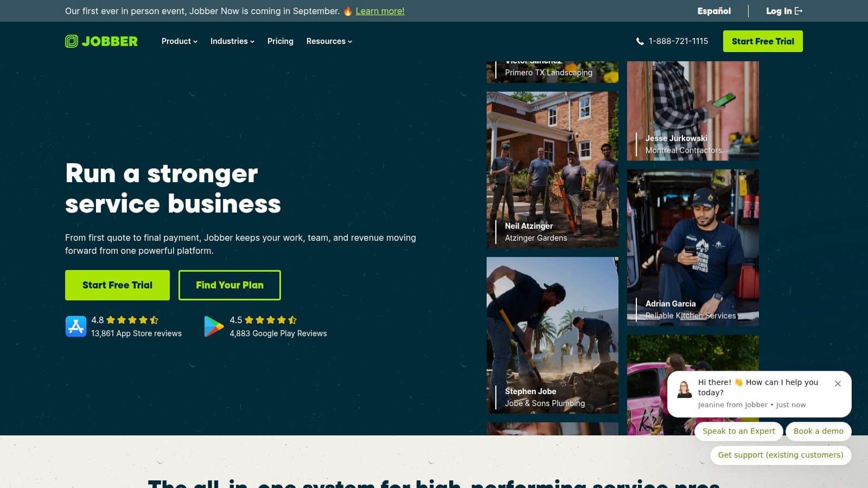Click the Jobber Now event announcement text

pos(202,11)
